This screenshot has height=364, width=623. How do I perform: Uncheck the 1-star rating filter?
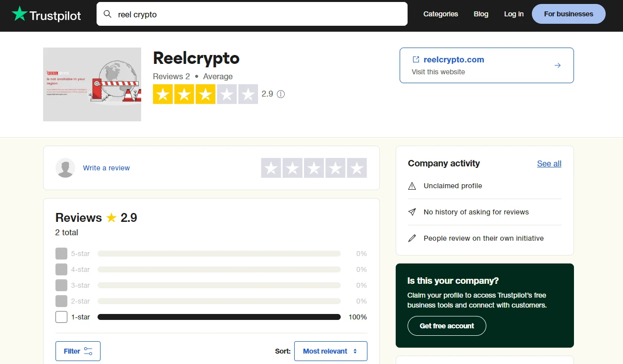pyautogui.click(x=61, y=316)
